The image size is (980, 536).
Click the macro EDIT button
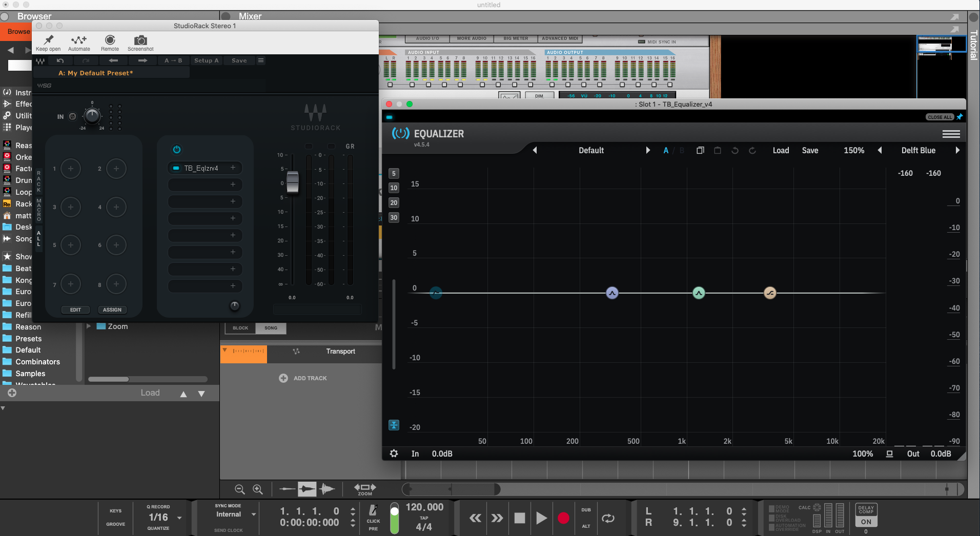(x=75, y=310)
